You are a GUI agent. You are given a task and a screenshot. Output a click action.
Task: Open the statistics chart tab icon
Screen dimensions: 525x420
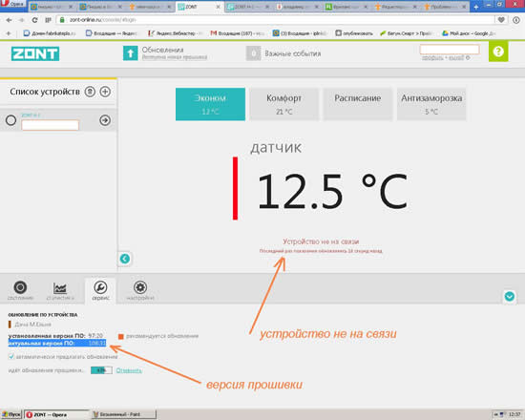coord(60,290)
